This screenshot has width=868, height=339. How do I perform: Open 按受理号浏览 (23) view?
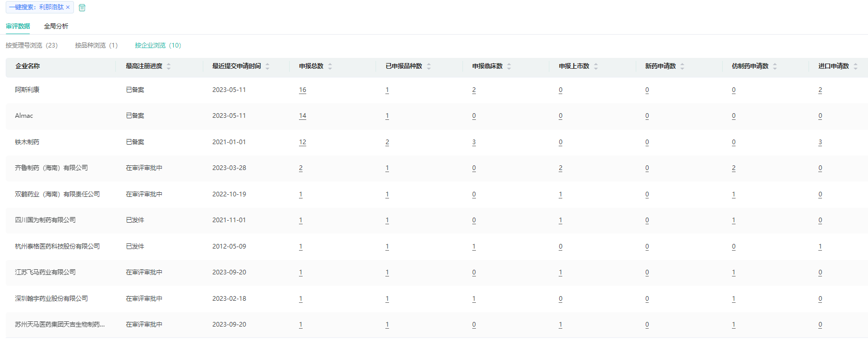(x=32, y=45)
